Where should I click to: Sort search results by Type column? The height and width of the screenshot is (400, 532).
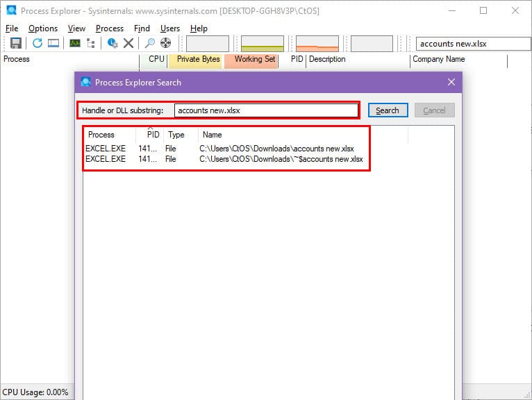(181, 135)
